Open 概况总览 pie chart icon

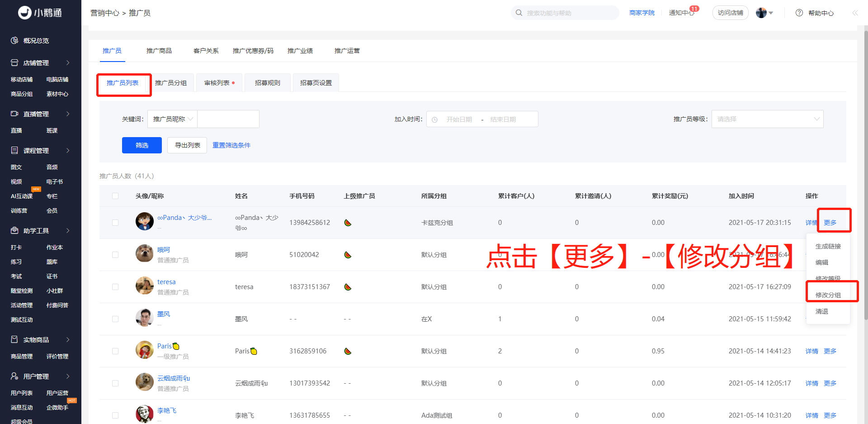14,40
